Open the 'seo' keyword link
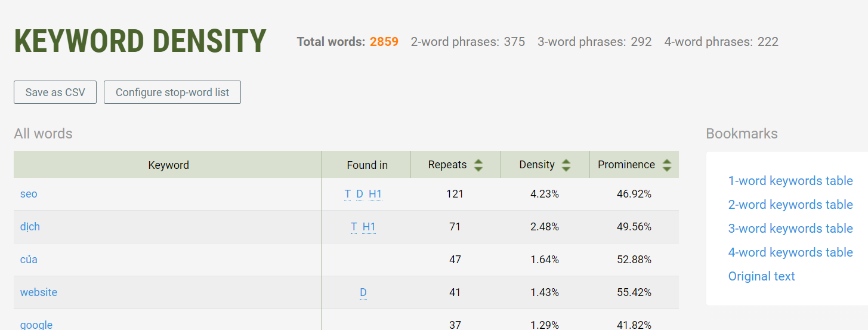This screenshot has width=868, height=330. [29, 194]
